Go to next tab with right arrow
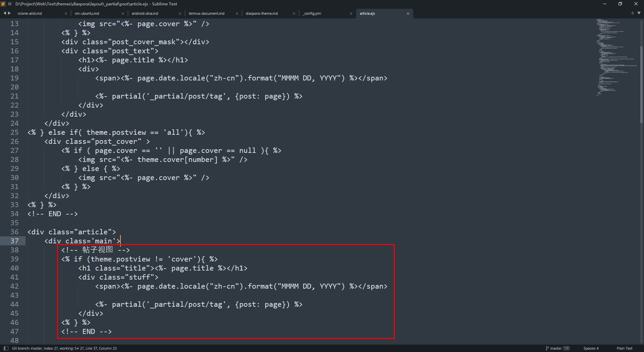Viewport: 644px width, 352px height. click(x=9, y=13)
